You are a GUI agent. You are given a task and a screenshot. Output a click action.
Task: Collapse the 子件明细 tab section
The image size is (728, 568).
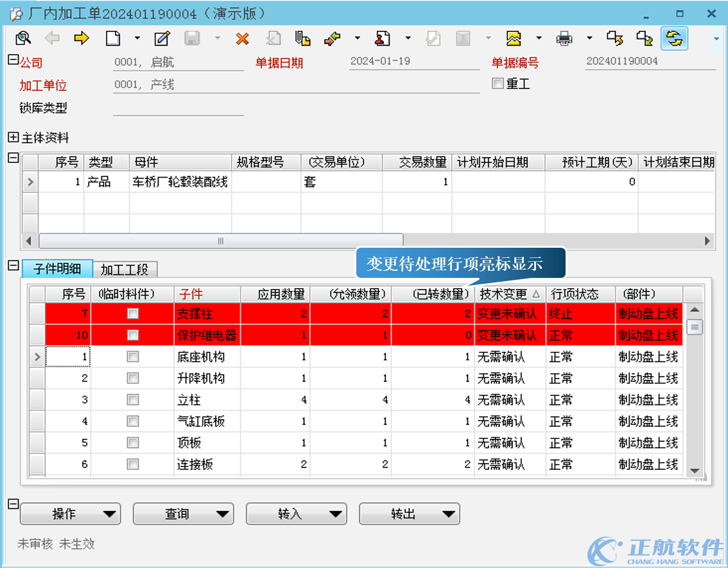13,266
